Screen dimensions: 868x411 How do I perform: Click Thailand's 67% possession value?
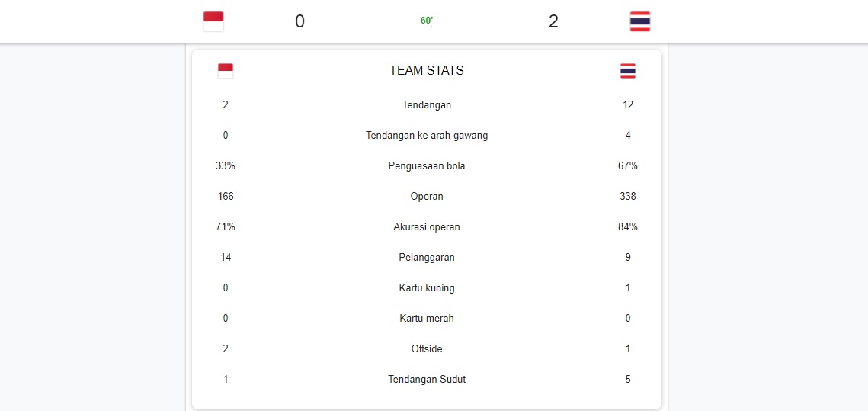(x=628, y=166)
